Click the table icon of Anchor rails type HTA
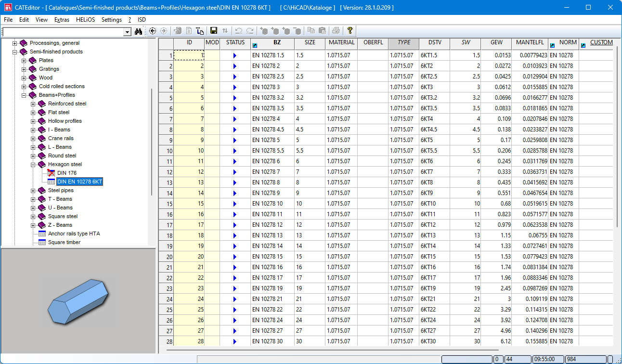 42,234
